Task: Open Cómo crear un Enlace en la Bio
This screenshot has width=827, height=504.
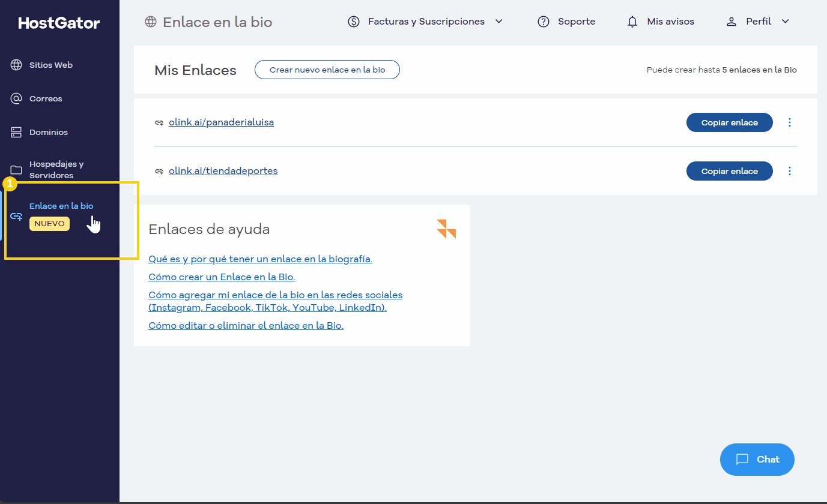Action: click(222, 277)
